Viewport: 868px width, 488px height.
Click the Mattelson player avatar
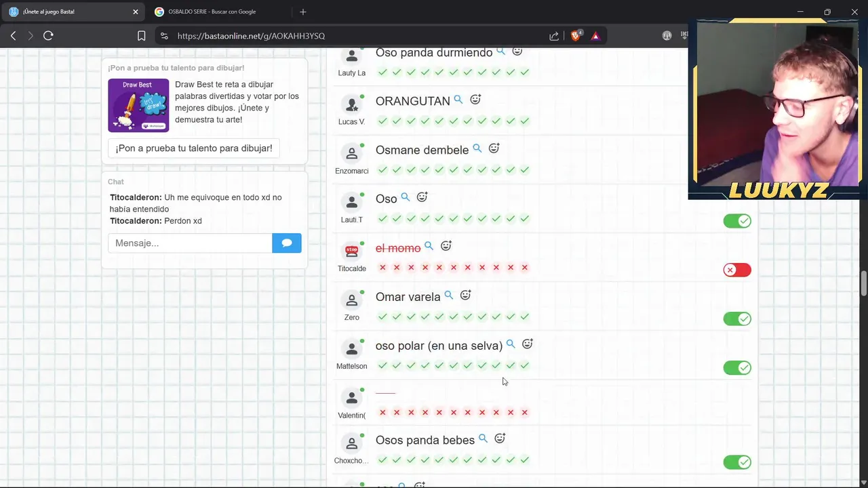[351, 349]
